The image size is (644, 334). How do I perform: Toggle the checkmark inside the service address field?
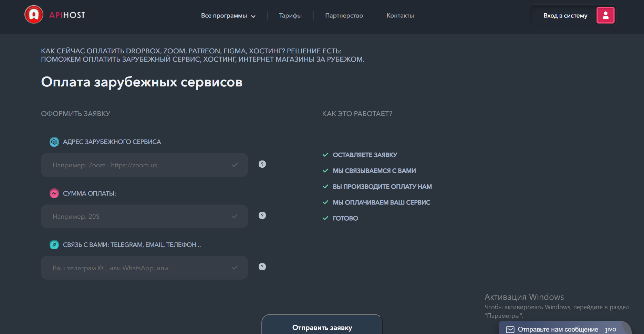[235, 165]
